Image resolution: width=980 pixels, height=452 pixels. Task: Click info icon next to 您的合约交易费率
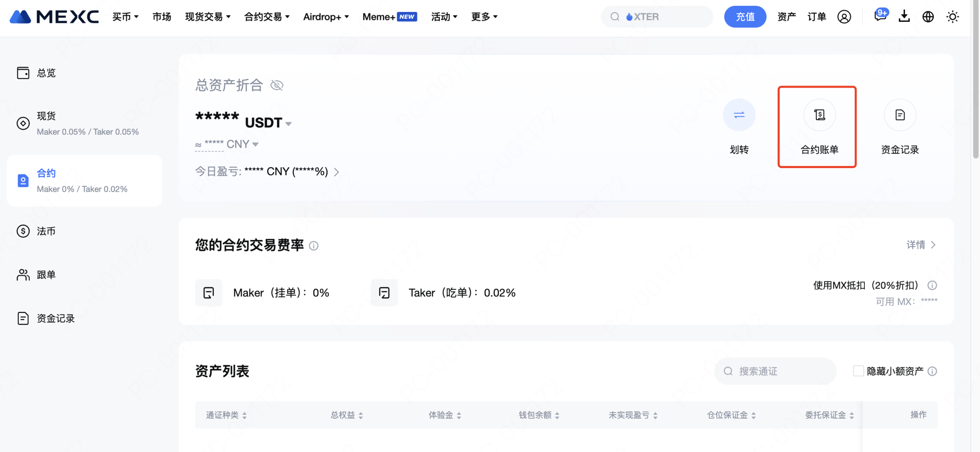tap(314, 246)
